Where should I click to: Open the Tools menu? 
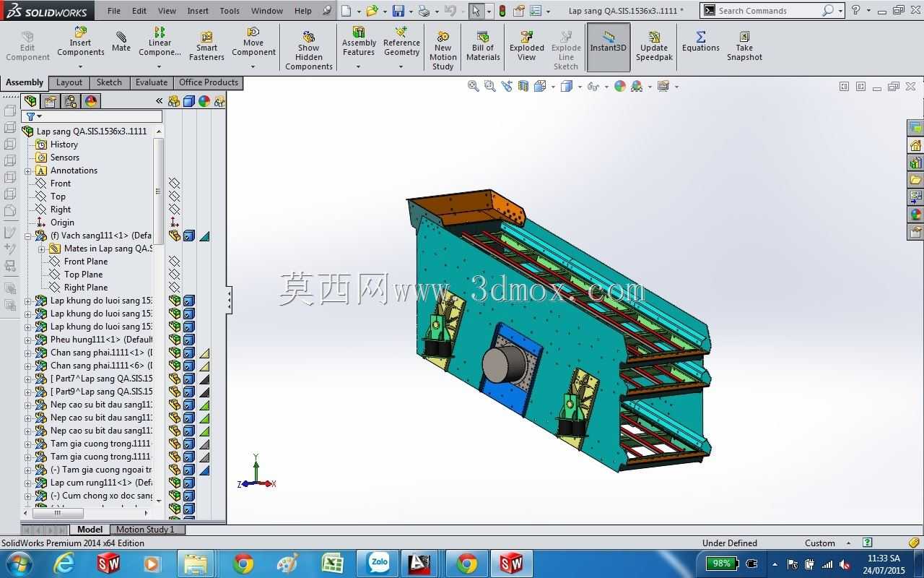230,11
